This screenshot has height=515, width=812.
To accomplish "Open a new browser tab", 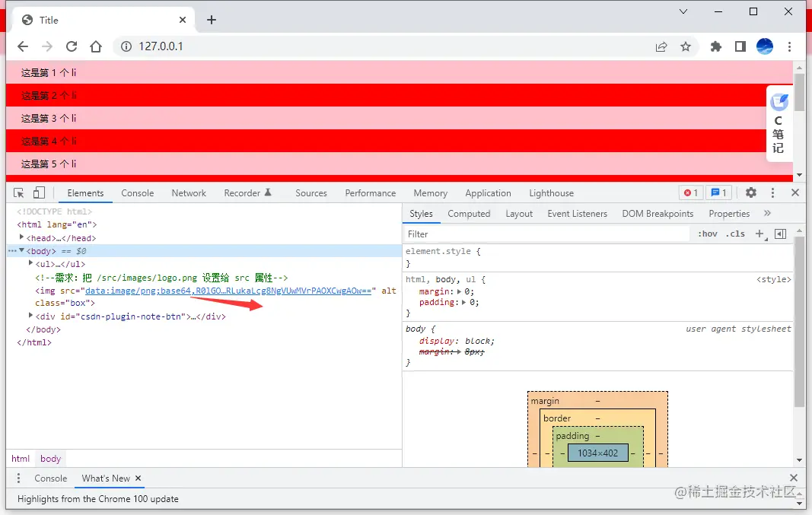I will (212, 20).
